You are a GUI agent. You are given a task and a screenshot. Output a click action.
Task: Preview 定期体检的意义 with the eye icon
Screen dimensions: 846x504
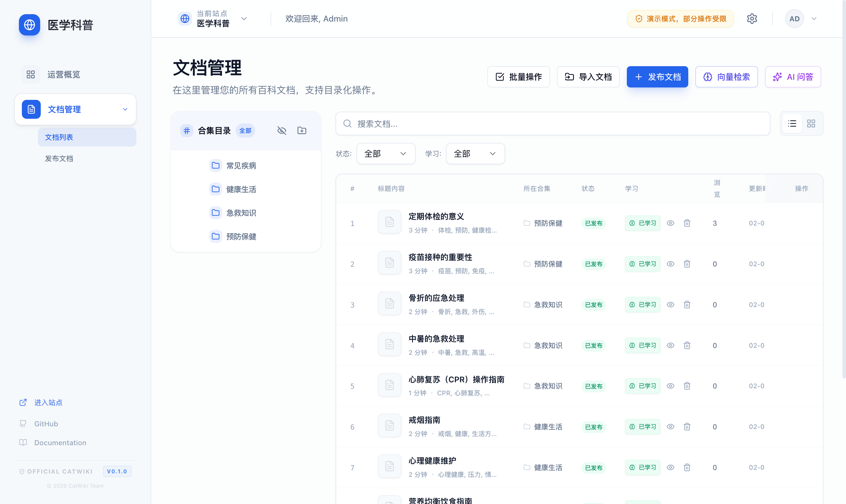click(x=670, y=223)
